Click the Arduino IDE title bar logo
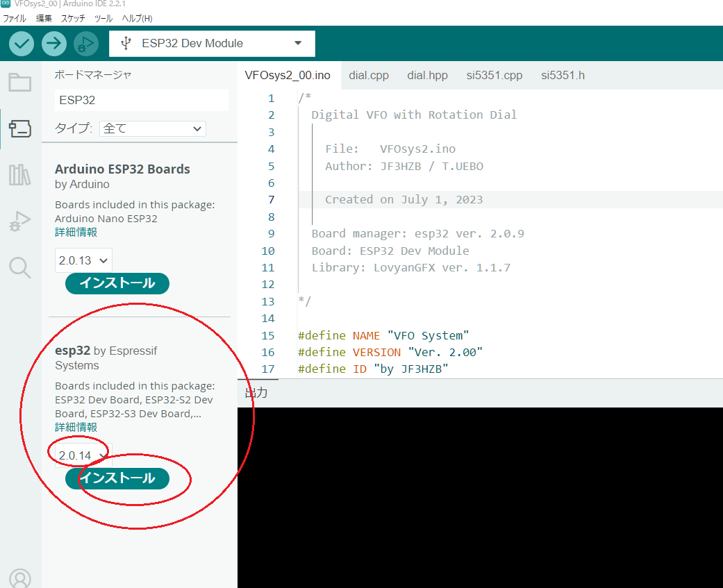 [x=6, y=3]
